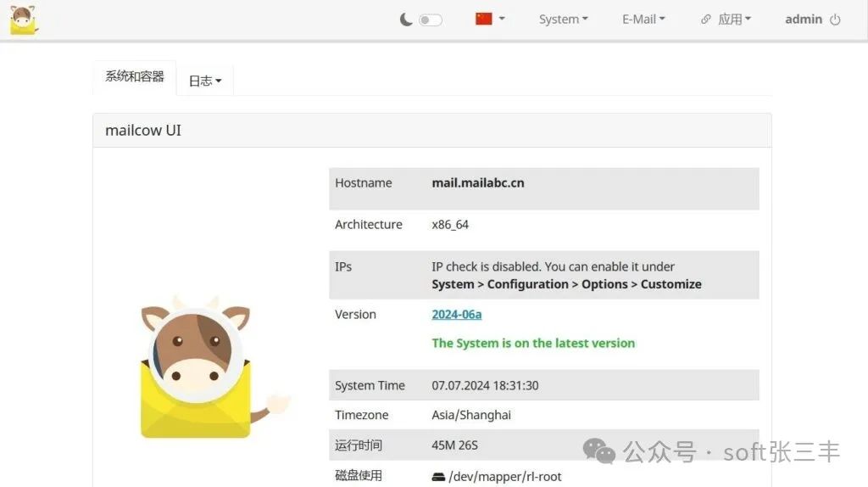
Task: Click the WeChat icon in the watermark
Action: pyautogui.click(x=601, y=451)
